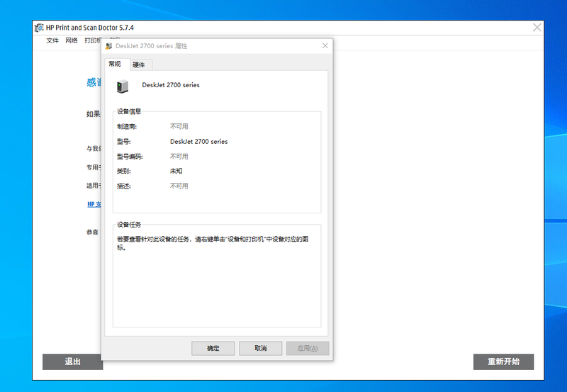Click the 类别 value 未知
567x392 pixels.
[176, 171]
